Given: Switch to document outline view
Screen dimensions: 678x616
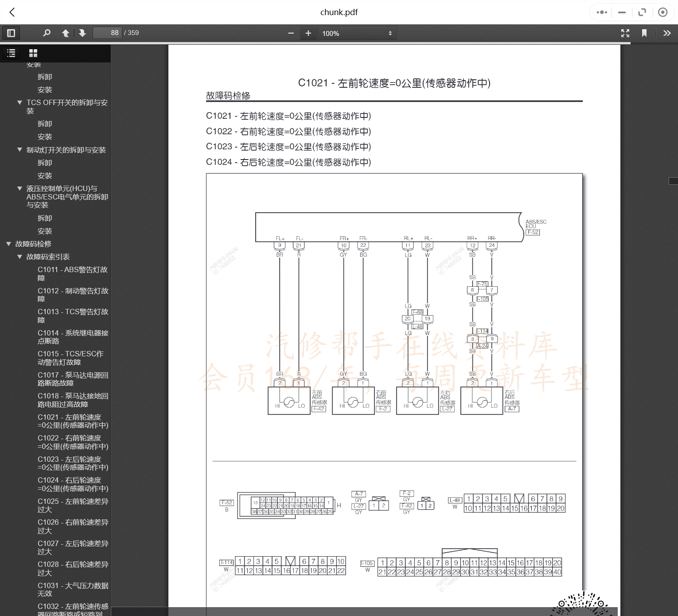Looking at the screenshot, I should 11,53.
